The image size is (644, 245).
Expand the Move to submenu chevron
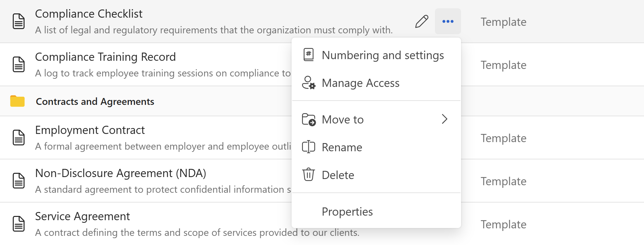point(444,119)
